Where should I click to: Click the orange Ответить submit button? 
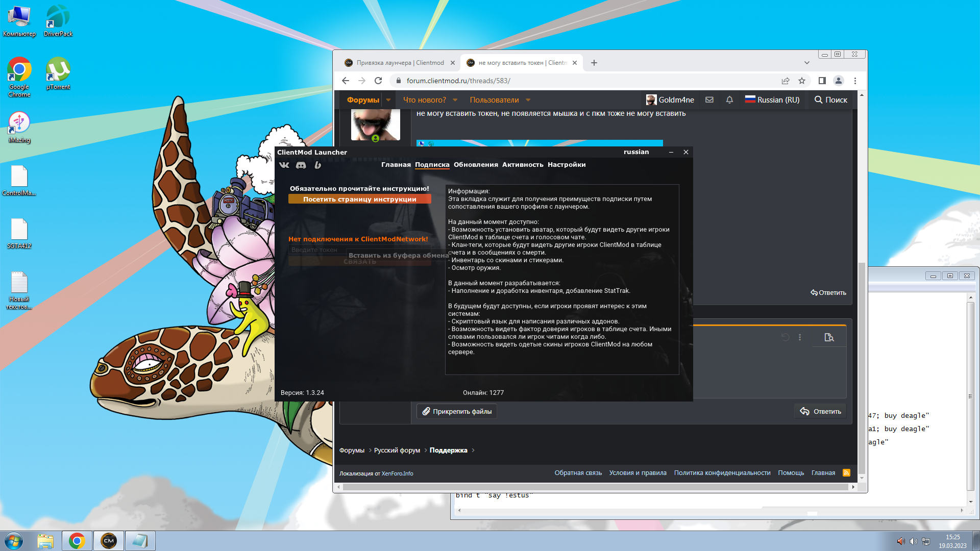[x=820, y=411]
